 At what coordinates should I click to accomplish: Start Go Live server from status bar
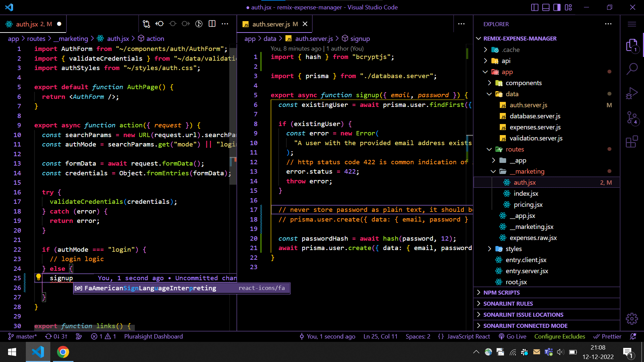[513, 337]
